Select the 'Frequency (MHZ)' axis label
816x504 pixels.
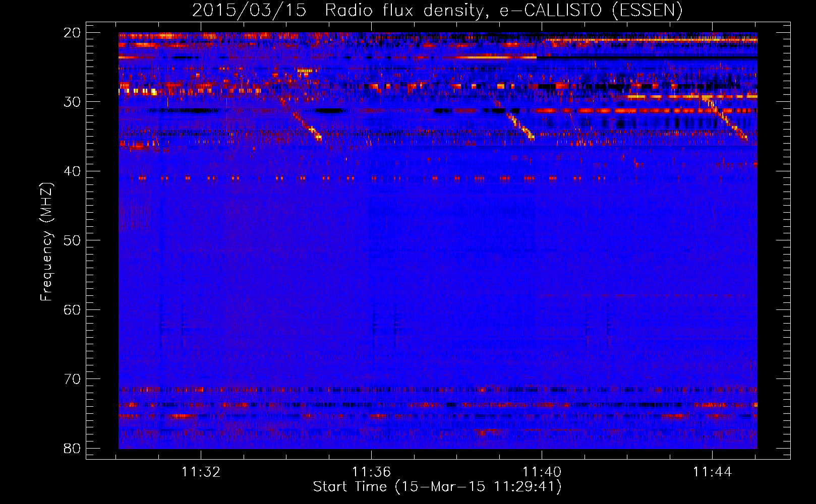pyautogui.click(x=46, y=242)
